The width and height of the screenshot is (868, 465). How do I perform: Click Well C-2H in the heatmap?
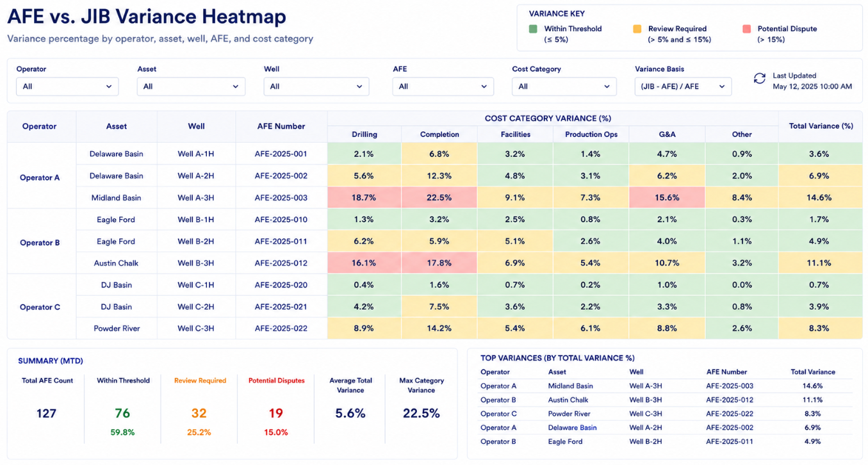(196, 307)
